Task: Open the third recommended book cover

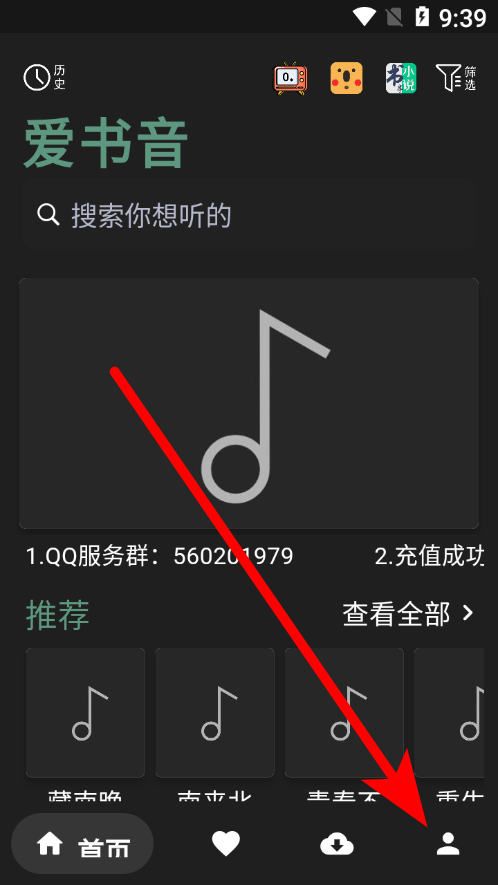Action: [x=344, y=712]
